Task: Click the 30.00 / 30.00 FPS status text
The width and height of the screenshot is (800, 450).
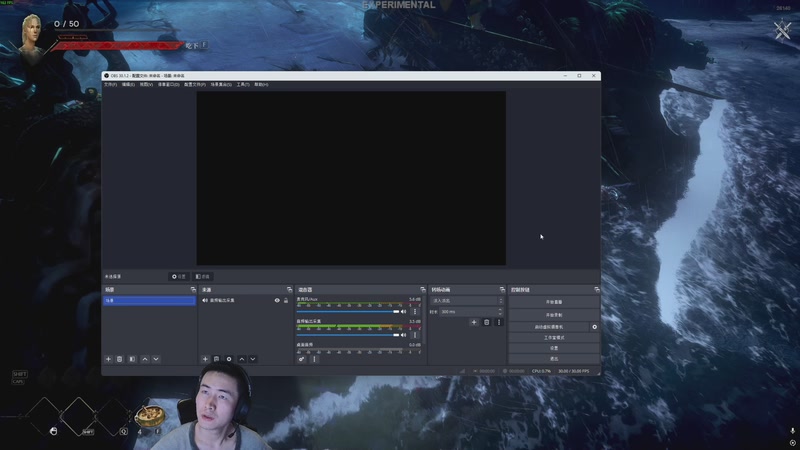Action: point(573,371)
